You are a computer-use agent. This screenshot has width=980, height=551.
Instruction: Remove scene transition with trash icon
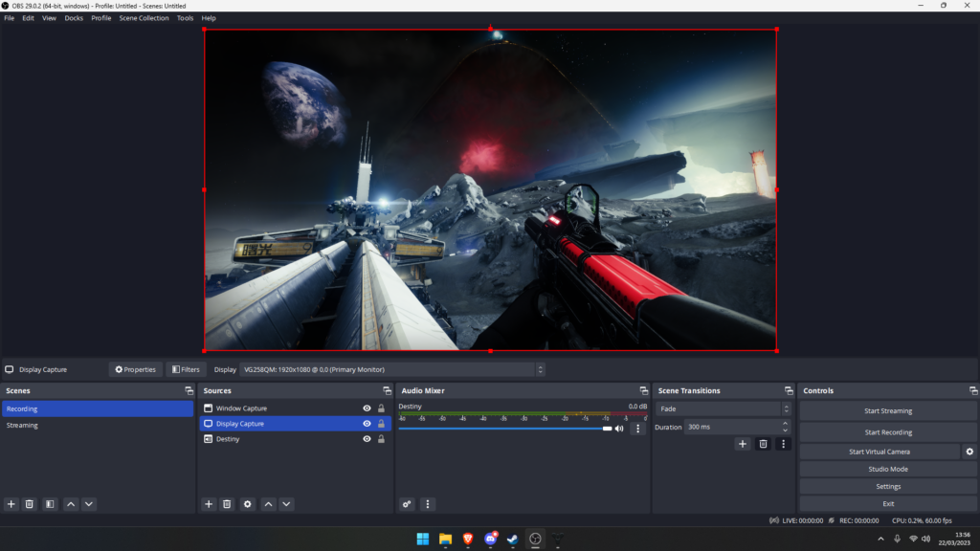coord(763,444)
